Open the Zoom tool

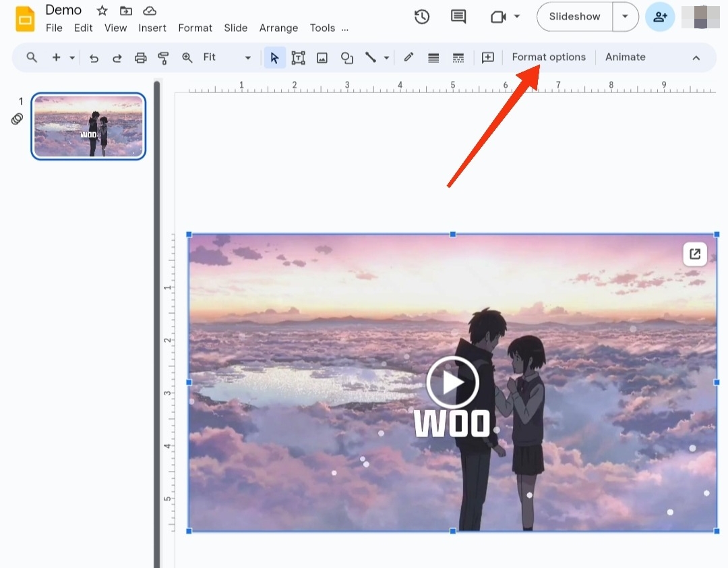[187, 57]
